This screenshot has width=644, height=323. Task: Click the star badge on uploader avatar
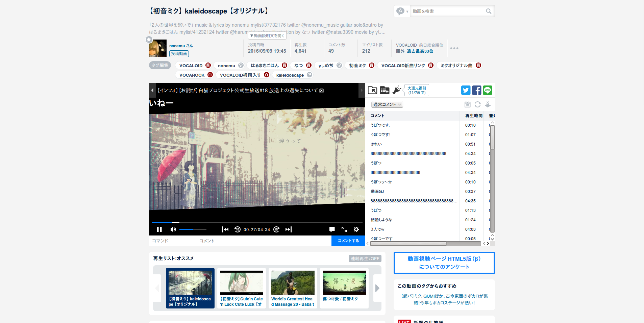[x=149, y=40]
